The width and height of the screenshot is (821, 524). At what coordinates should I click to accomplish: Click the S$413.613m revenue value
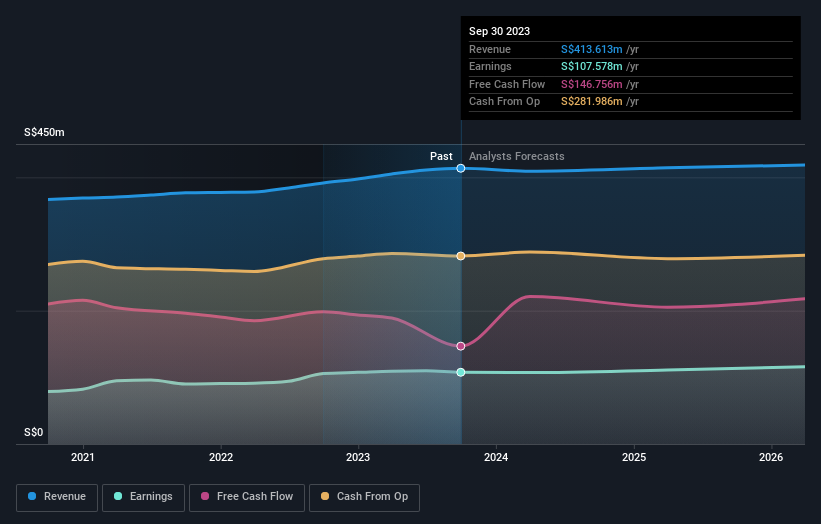click(x=592, y=49)
